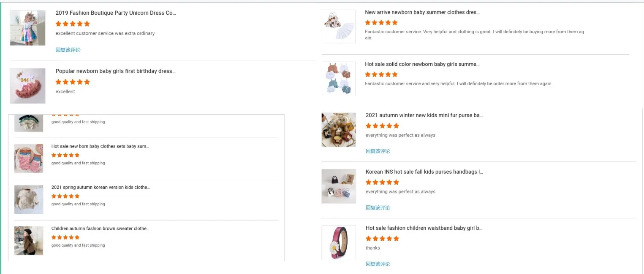Click the Korean INS handbags thumbnail

338,186
